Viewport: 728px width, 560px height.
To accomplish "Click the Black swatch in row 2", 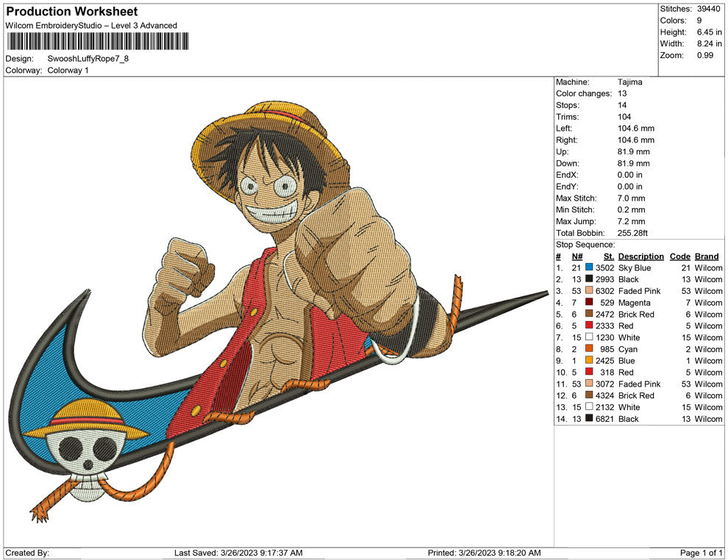I will pyautogui.click(x=589, y=279).
